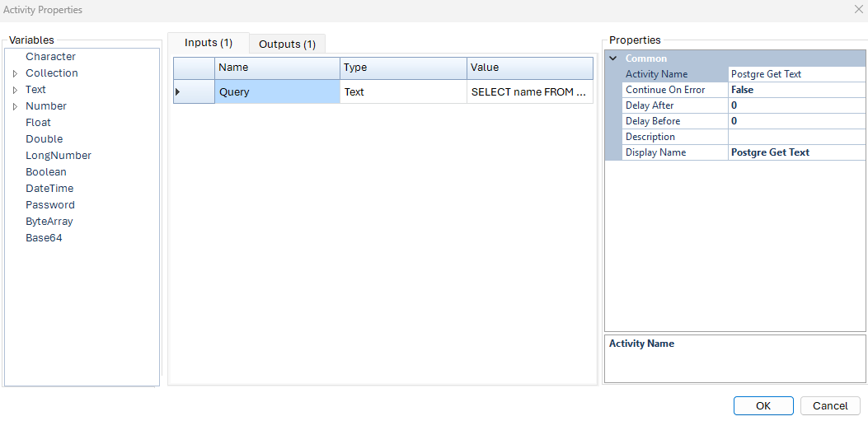The width and height of the screenshot is (868, 421).
Task: Expand the Collection variable tree node
Action: pyautogui.click(x=15, y=73)
